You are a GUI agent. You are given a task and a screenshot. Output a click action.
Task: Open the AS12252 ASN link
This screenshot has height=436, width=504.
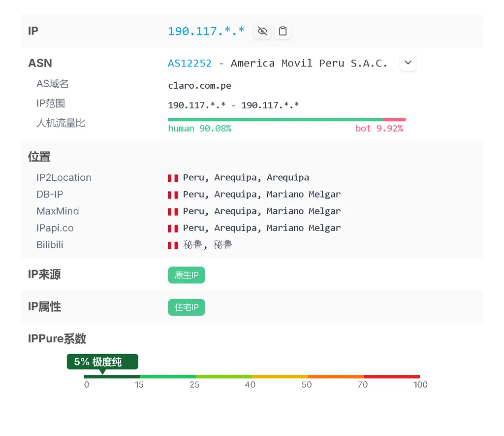tap(189, 63)
